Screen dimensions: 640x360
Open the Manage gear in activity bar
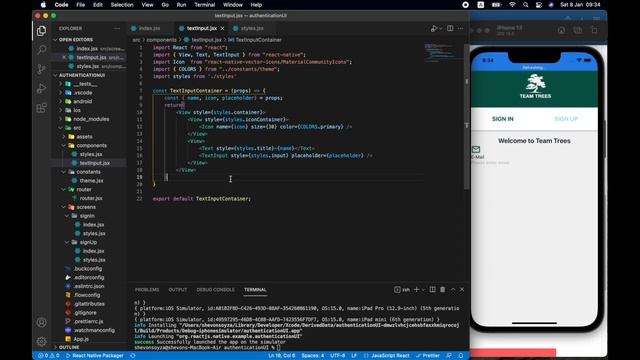point(41,341)
